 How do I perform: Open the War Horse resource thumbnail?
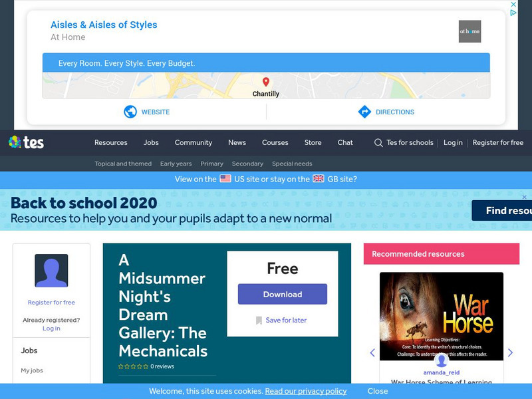[x=442, y=317]
